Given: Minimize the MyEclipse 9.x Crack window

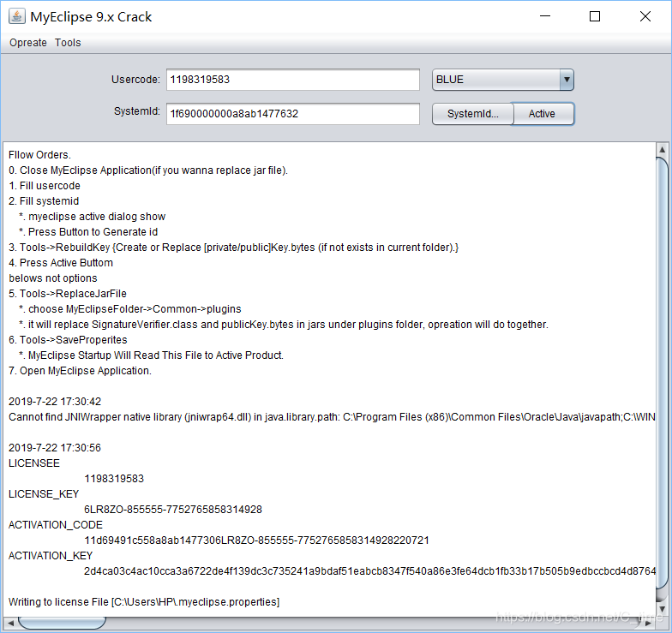Looking at the screenshot, I should coord(545,16).
